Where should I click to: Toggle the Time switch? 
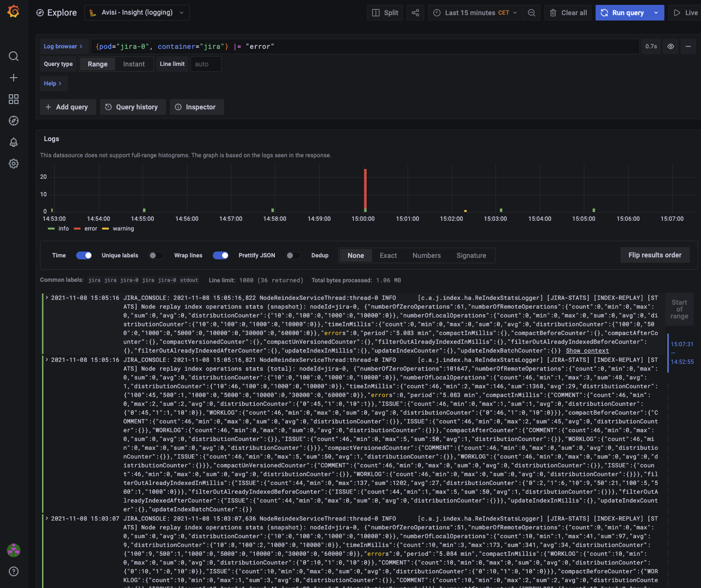click(x=84, y=255)
